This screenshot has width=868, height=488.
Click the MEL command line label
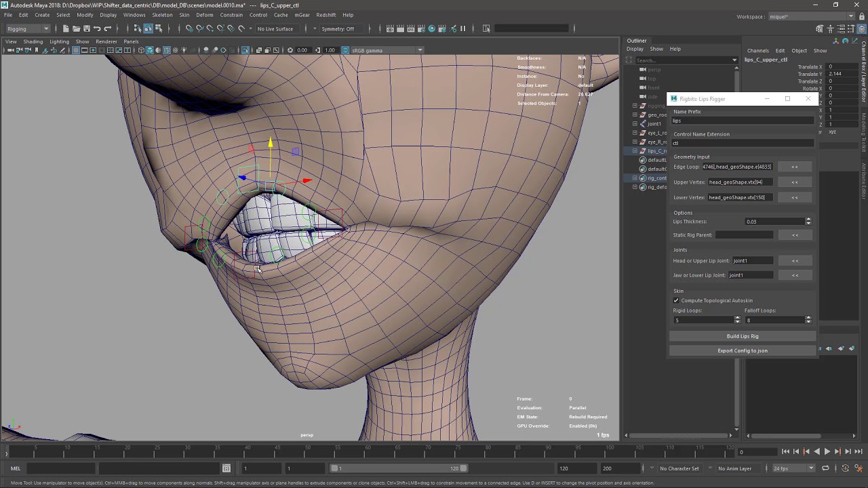(x=15, y=468)
